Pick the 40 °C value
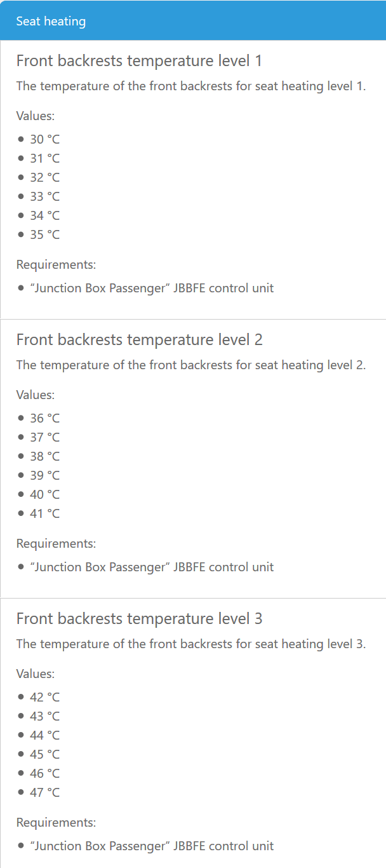 44,494
